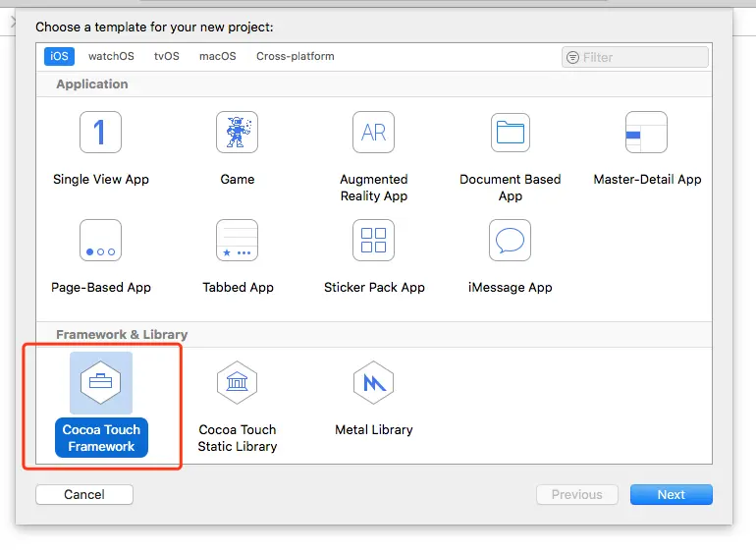Click the Metal Library label
The width and height of the screenshot is (756, 554).
coord(374,429)
